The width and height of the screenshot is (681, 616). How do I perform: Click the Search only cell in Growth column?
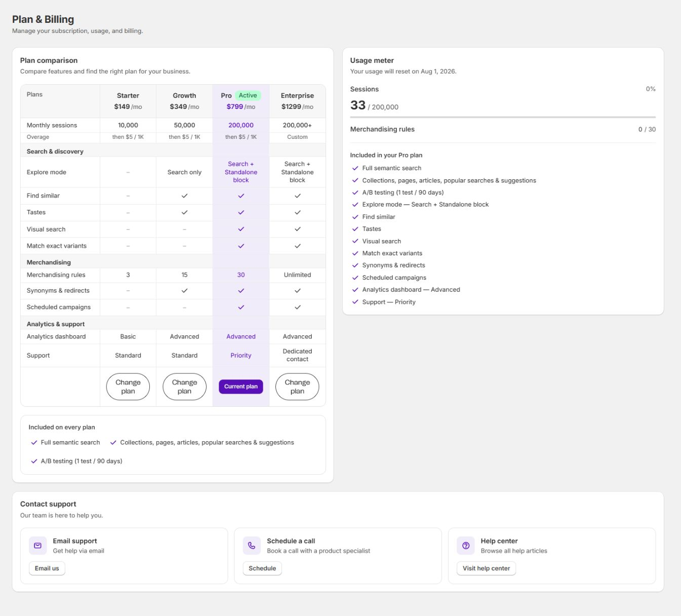[x=184, y=172]
